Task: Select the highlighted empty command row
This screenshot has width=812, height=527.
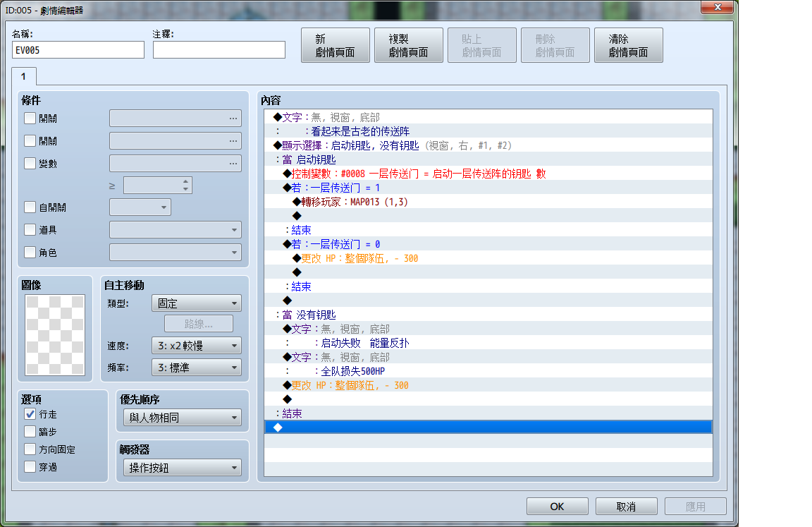Action: tap(488, 428)
